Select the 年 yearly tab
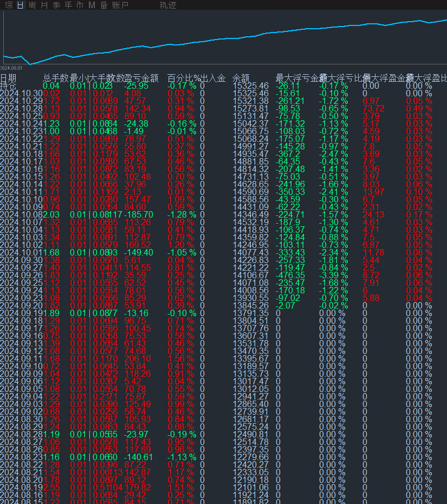This screenshot has height=504, width=447. click(x=68, y=5)
